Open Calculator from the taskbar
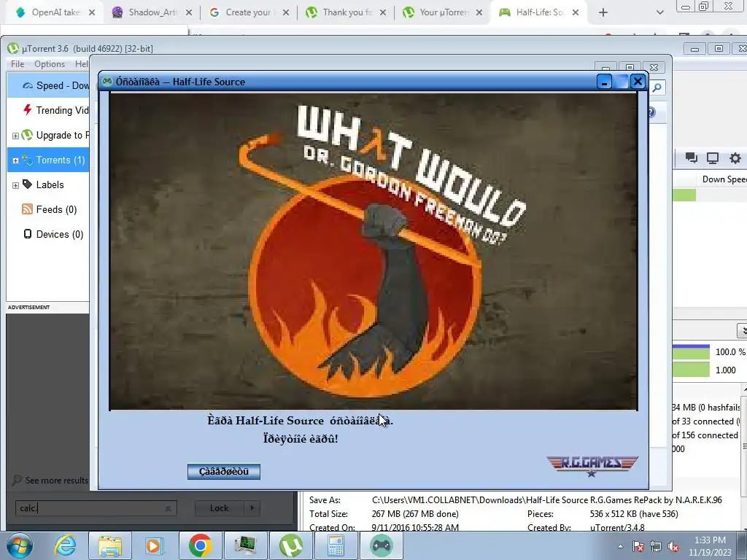747x560 pixels. click(336, 545)
